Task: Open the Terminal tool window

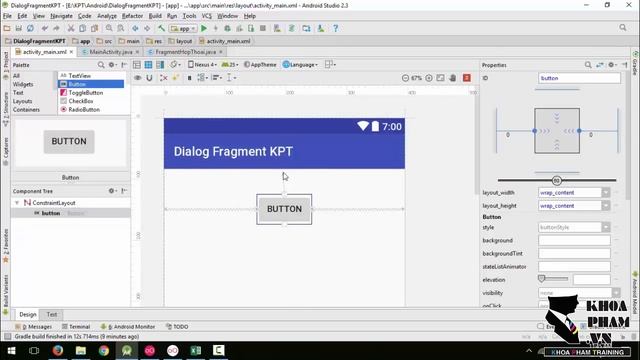Action: (76, 327)
